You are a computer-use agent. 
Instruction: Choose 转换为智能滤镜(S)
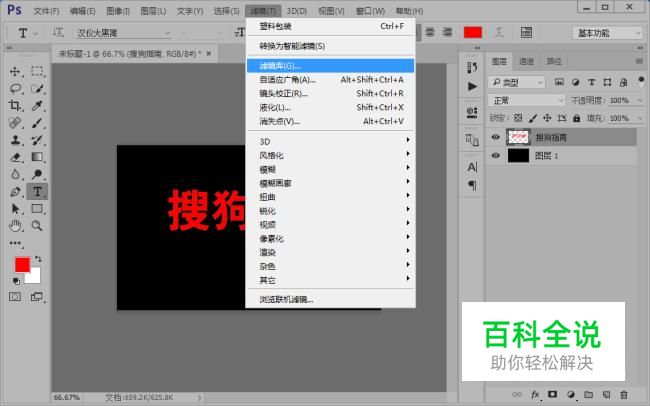(x=330, y=46)
